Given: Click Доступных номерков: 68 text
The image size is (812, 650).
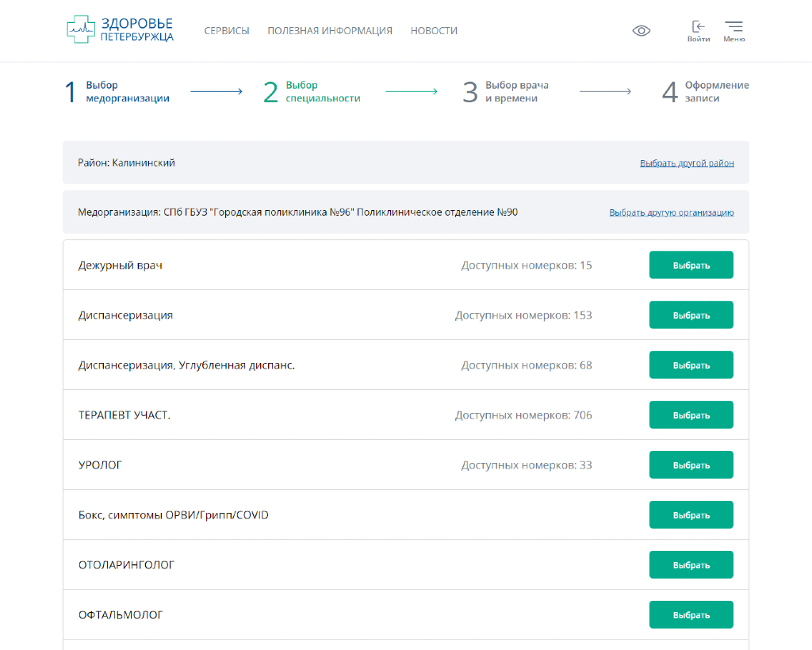Looking at the screenshot, I should [527, 365].
